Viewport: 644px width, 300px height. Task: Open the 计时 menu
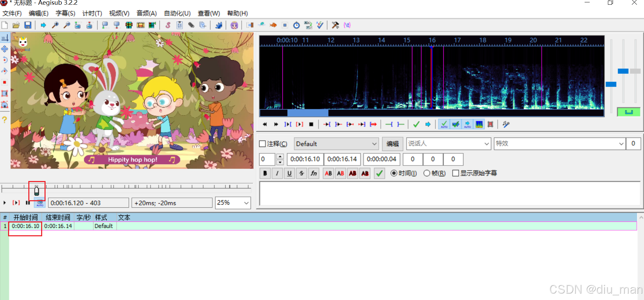coord(92,13)
